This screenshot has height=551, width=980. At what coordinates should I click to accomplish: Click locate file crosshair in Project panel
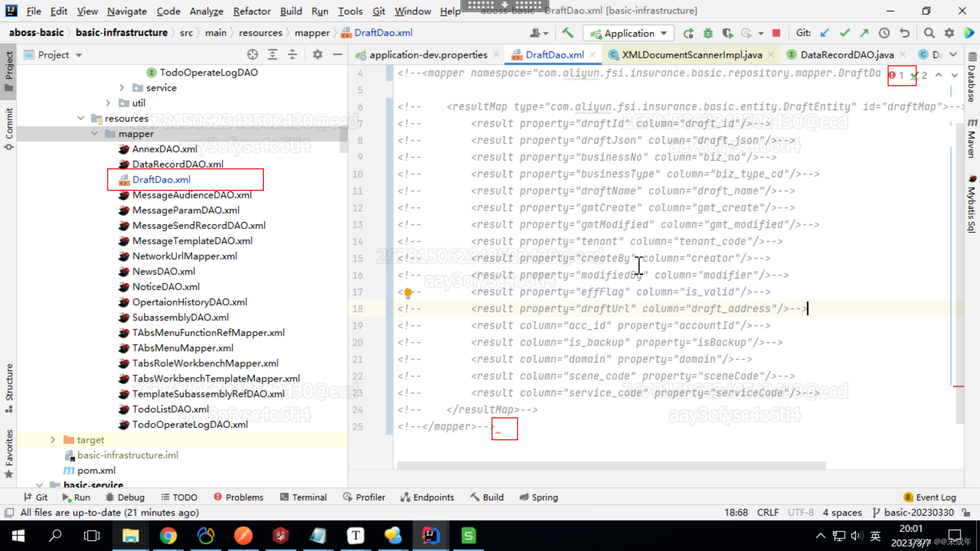(x=253, y=55)
